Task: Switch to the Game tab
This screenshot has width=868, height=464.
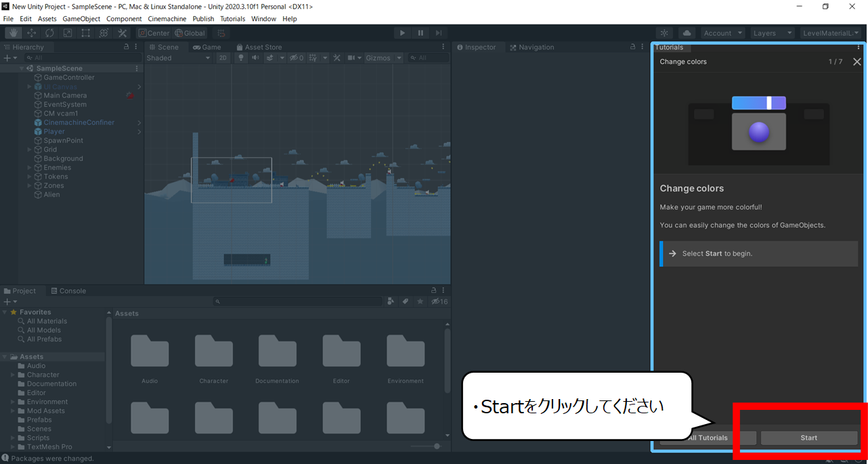Action: tap(207, 47)
